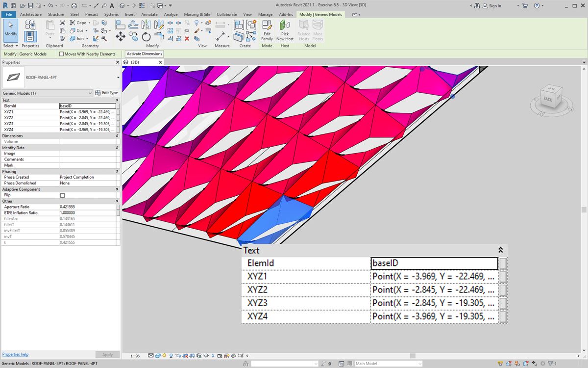Click the ViewCube Back face
The width and height of the screenshot is (588, 368).
[547, 99]
